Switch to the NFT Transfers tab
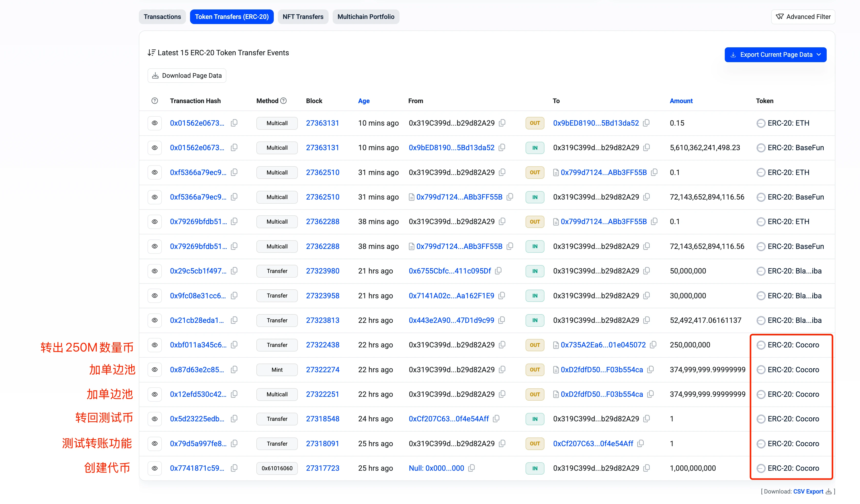 (303, 17)
